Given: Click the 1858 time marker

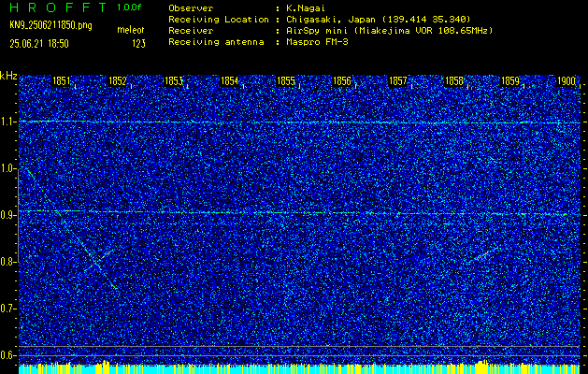Looking at the screenshot, I should pos(453,81).
